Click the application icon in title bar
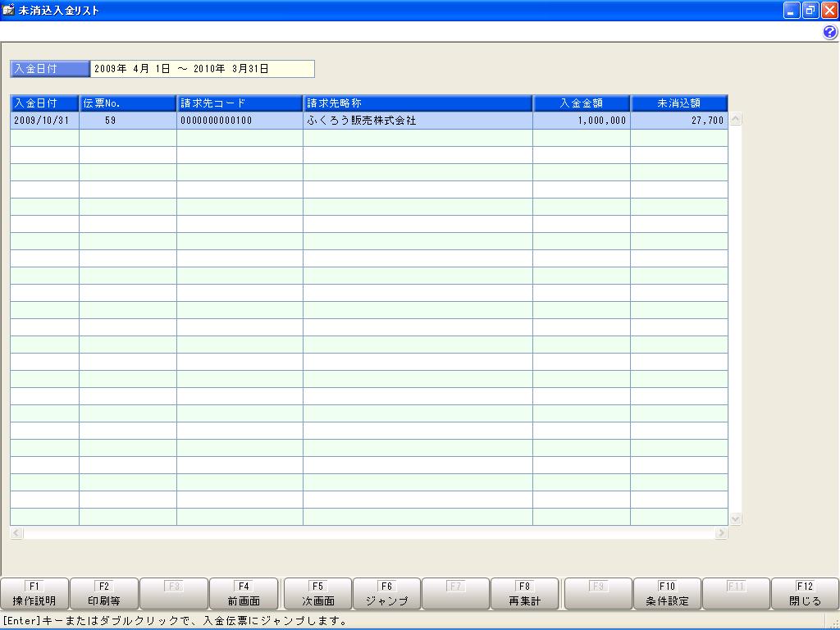The image size is (840, 630). click(x=8, y=10)
